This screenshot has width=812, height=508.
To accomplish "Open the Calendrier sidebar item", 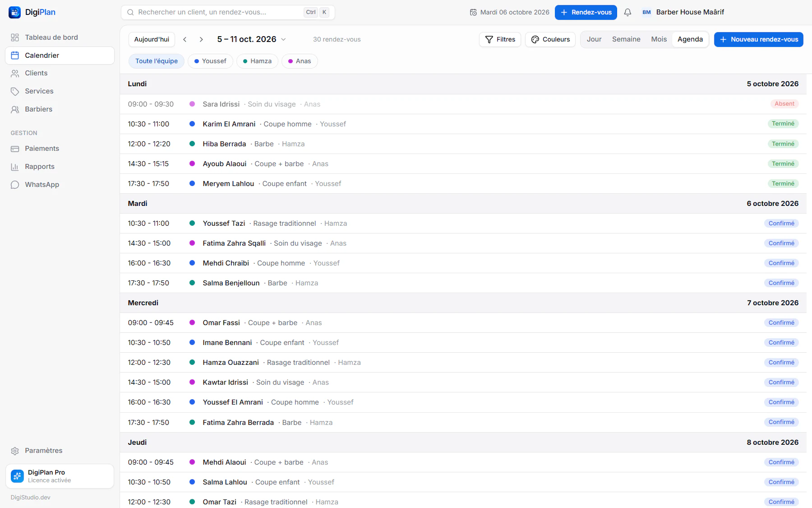I will pyautogui.click(x=60, y=56).
